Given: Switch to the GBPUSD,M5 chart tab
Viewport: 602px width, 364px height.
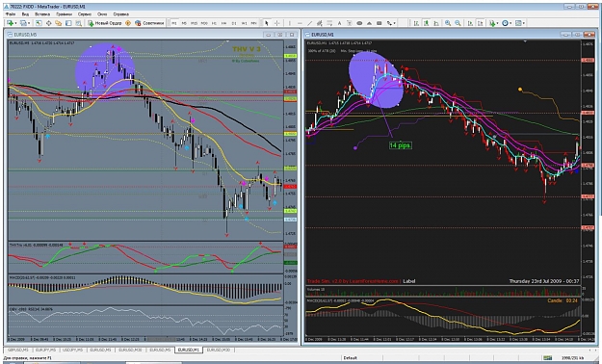Looking at the screenshot, I should click(x=17, y=350).
